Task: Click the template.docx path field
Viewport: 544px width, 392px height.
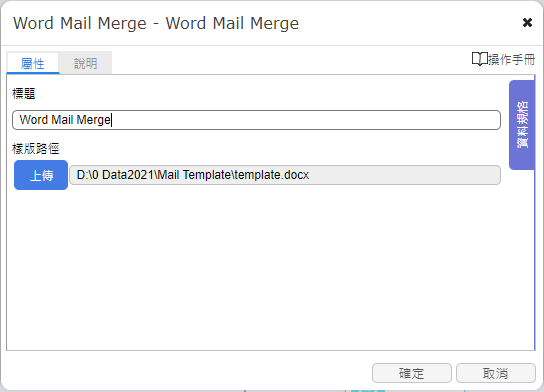Action: tap(285, 175)
